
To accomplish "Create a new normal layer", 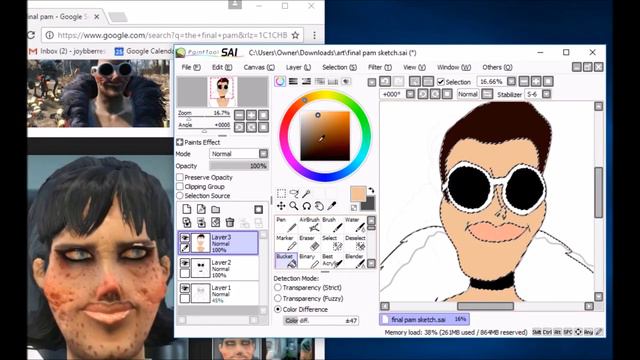I will [x=187, y=209].
